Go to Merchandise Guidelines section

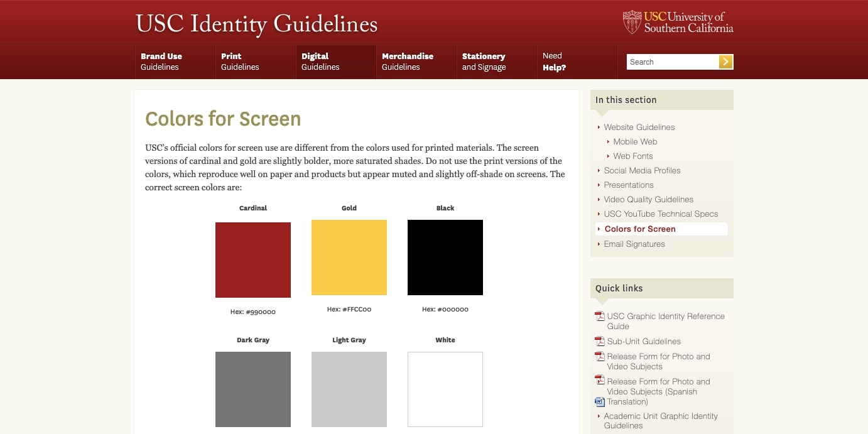(407, 62)
